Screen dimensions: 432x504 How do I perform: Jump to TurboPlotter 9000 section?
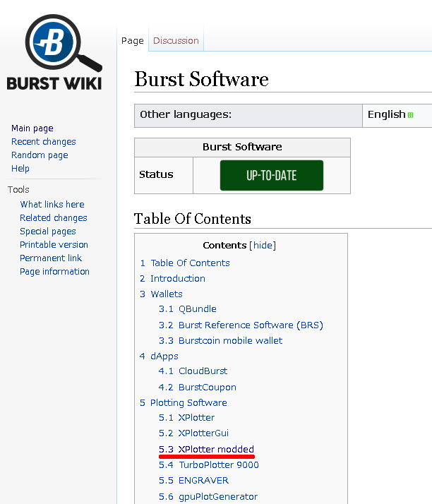[x=218, y=465]
